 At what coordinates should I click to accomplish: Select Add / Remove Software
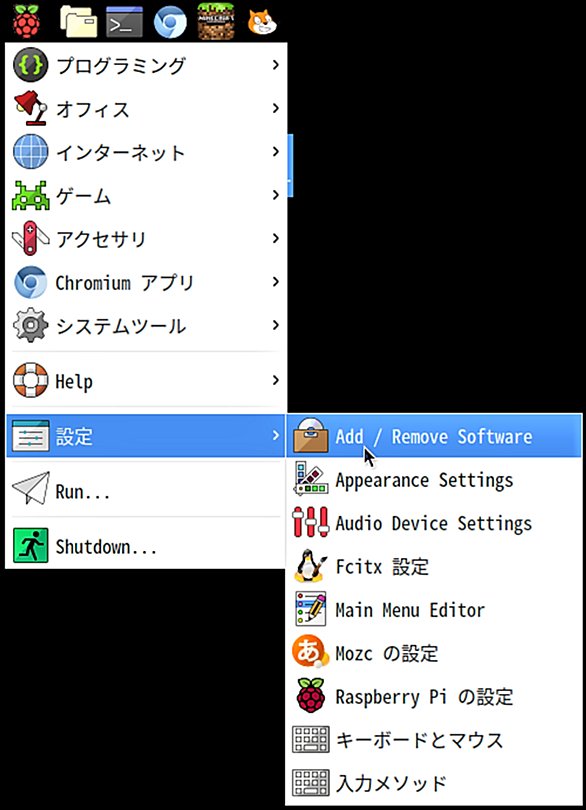coord(434,436)
